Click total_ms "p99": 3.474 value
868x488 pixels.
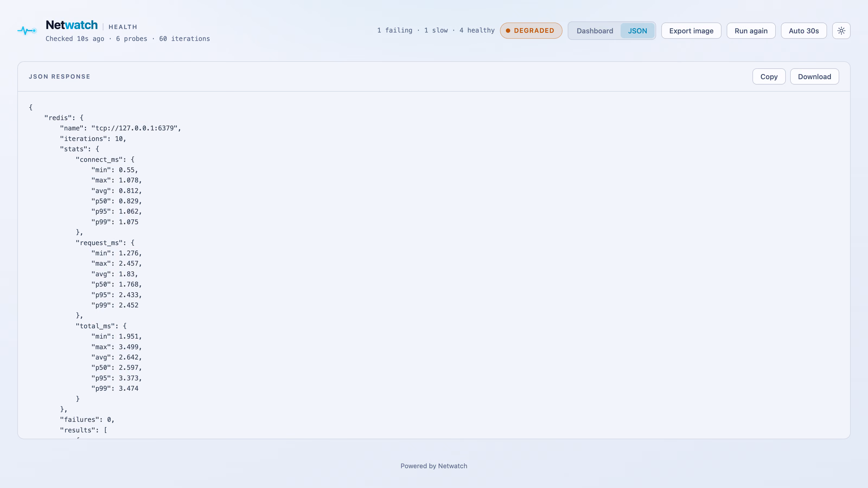[115, 388]
